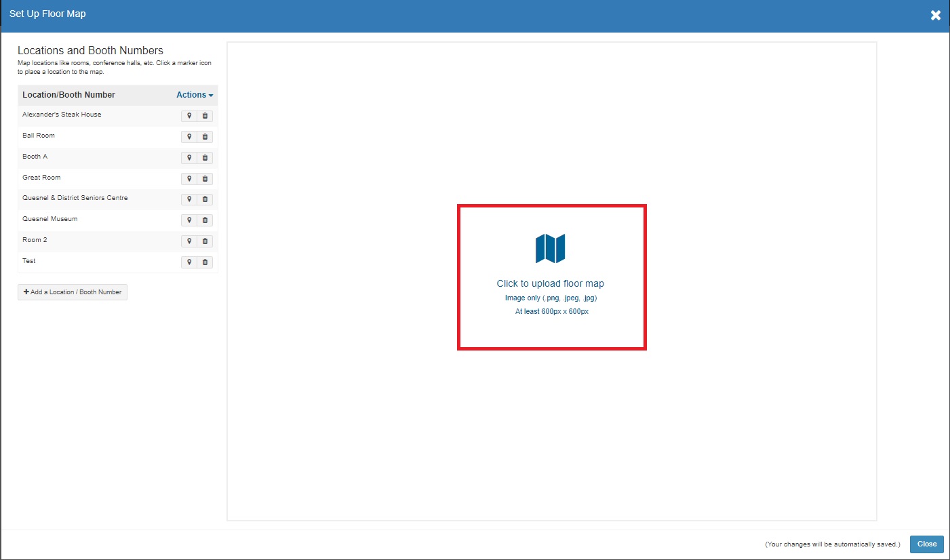This screenshot has height=560, width=950.
Task: Delete the Quesnel Museum location
Action: 205,220
